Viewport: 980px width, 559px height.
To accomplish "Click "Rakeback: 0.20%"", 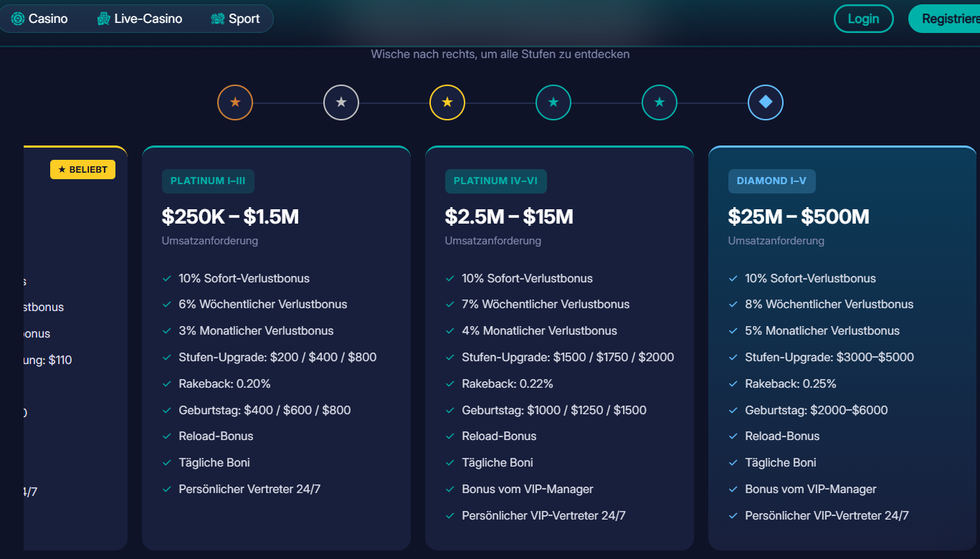I will pos(224,384).
